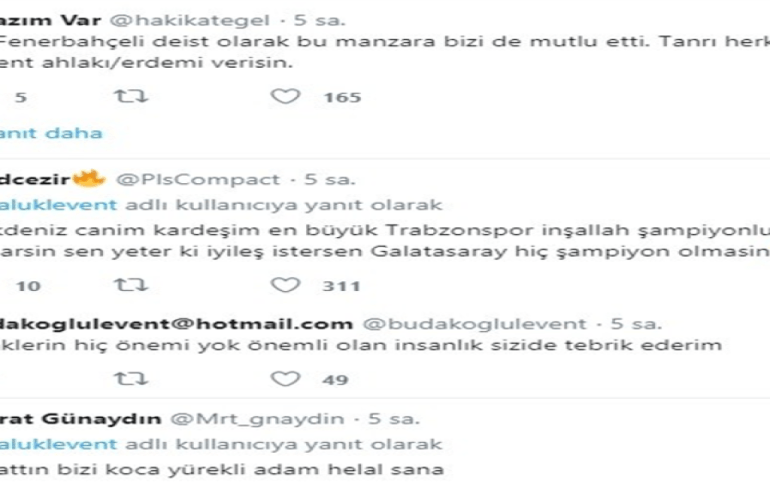
Task: Retweet the PlsCompact reply
Action: (x=131, y=285)
